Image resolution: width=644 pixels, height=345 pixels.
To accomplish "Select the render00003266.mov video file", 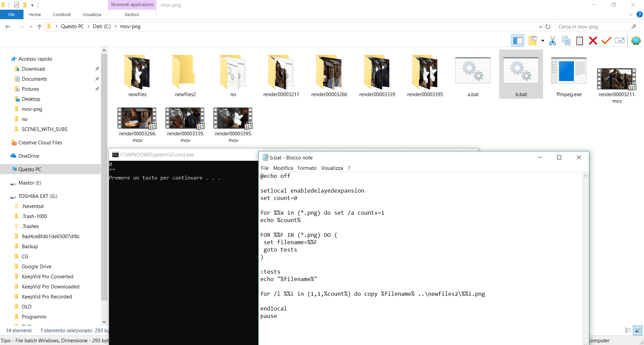I will click(138, 125).
